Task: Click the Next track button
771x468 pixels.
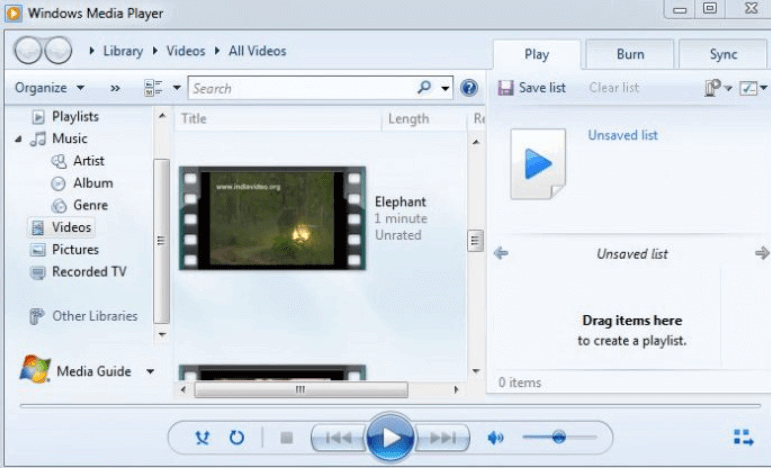Action: (443, 437)
